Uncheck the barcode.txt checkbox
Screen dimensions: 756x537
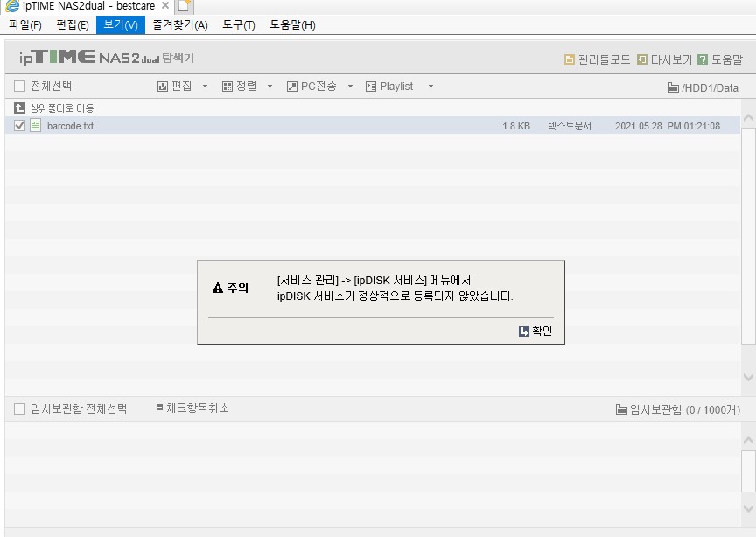pyautogui.click(x=20, y=126)
